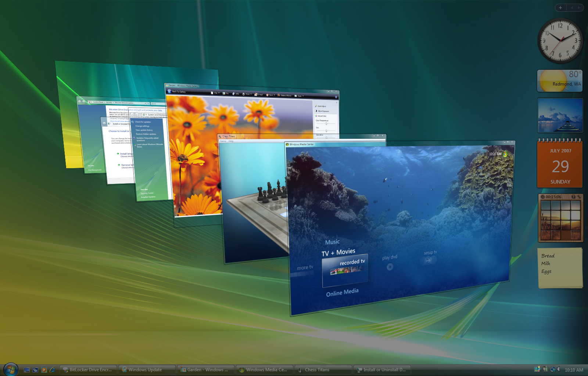
Task: Open the Windows Sidebar tray icon
Action: [537, 369]
